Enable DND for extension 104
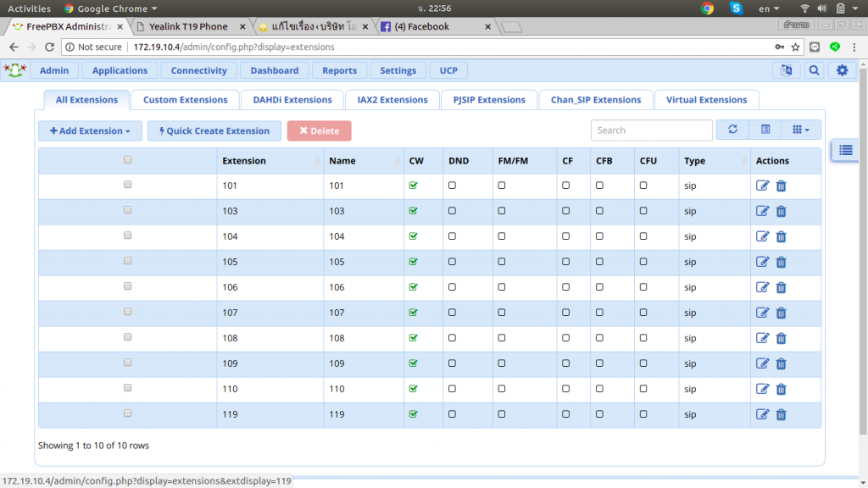 (453, 236)
